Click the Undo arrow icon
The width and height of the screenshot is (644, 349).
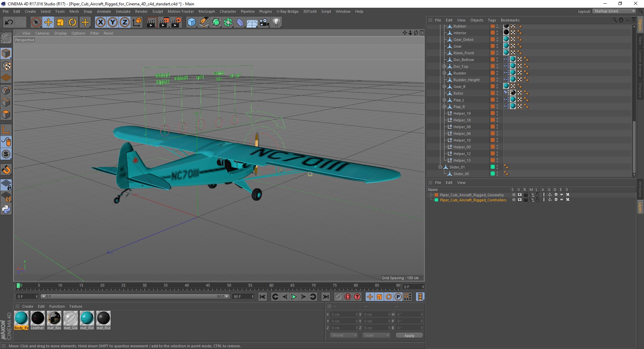click(x=9, y=22)
